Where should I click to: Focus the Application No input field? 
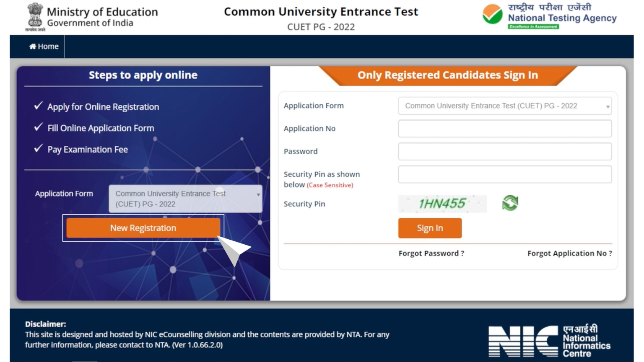pos(505,129)
